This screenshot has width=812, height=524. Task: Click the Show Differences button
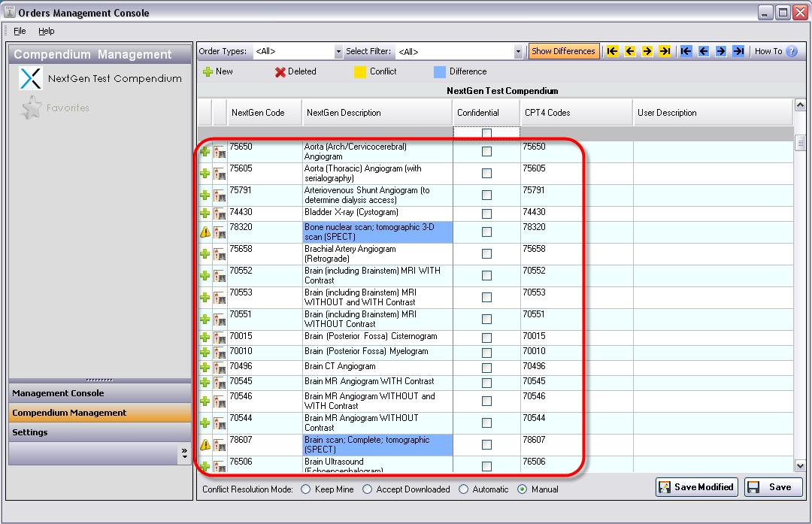click(563, 51)
